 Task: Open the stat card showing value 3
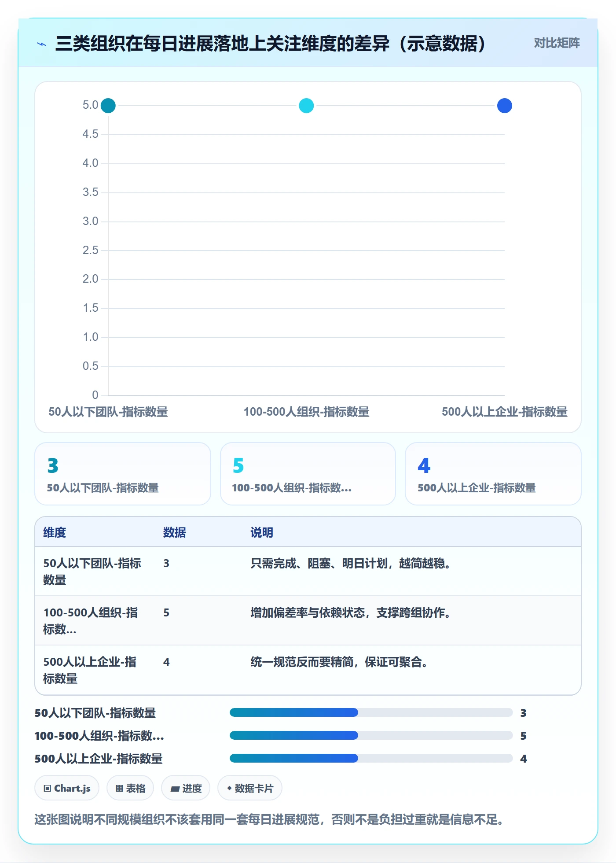pyautogui.click(x=123, y=474)
